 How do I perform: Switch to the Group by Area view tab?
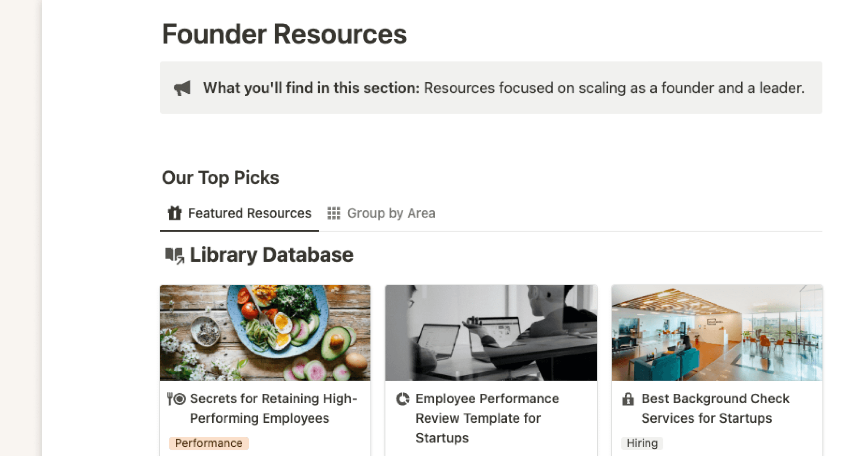391,213
